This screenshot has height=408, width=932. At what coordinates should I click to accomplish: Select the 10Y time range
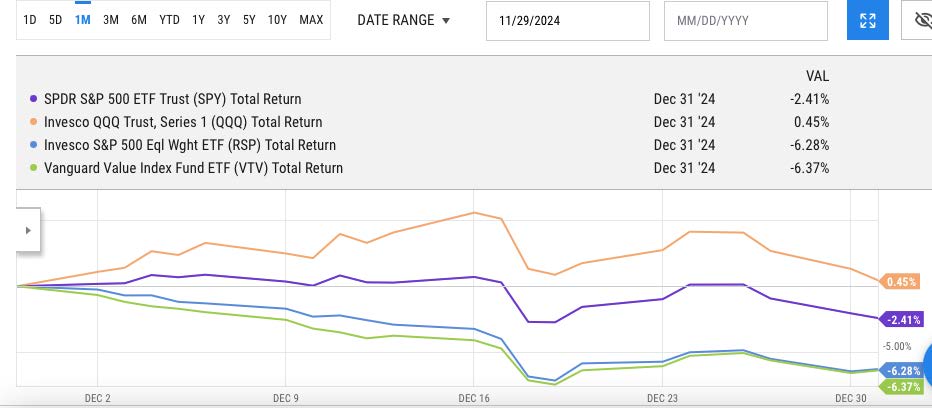coord(277,20)
